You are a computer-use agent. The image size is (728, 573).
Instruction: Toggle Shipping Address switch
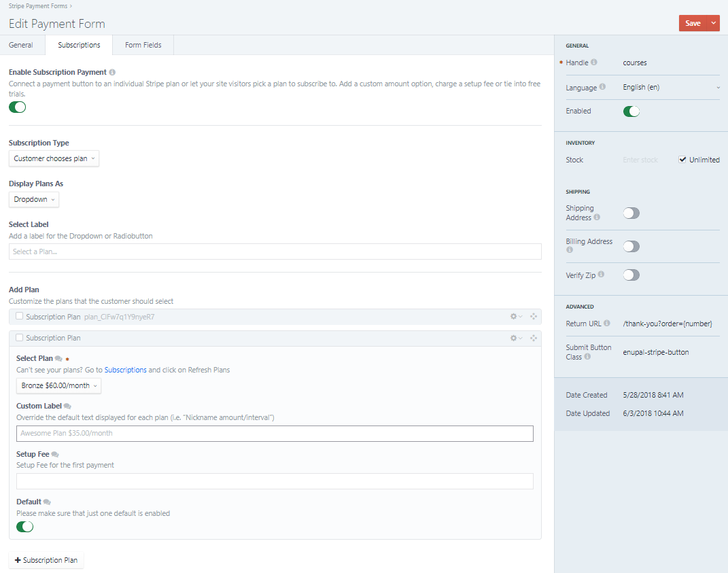coord(631,213)
